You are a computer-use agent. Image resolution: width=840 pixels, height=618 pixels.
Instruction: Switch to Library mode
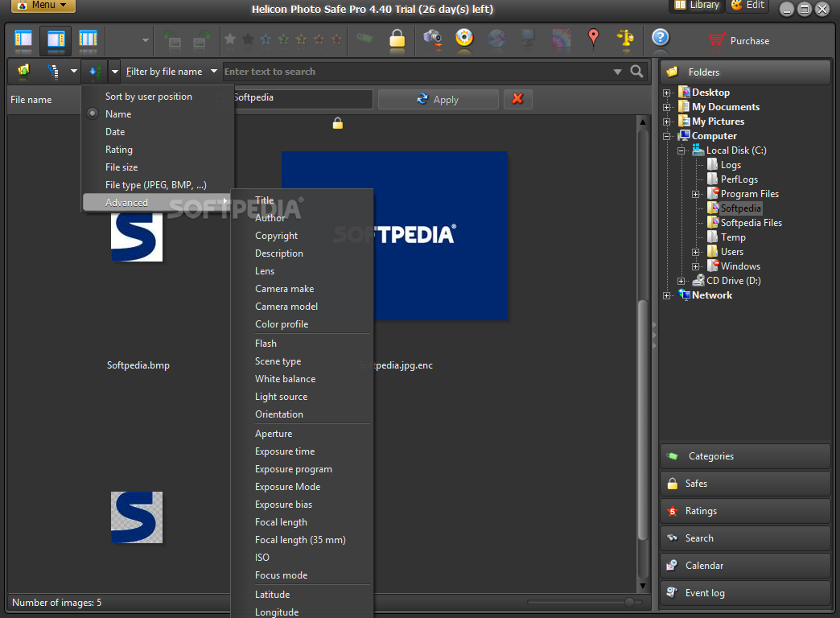click(697, 6)
